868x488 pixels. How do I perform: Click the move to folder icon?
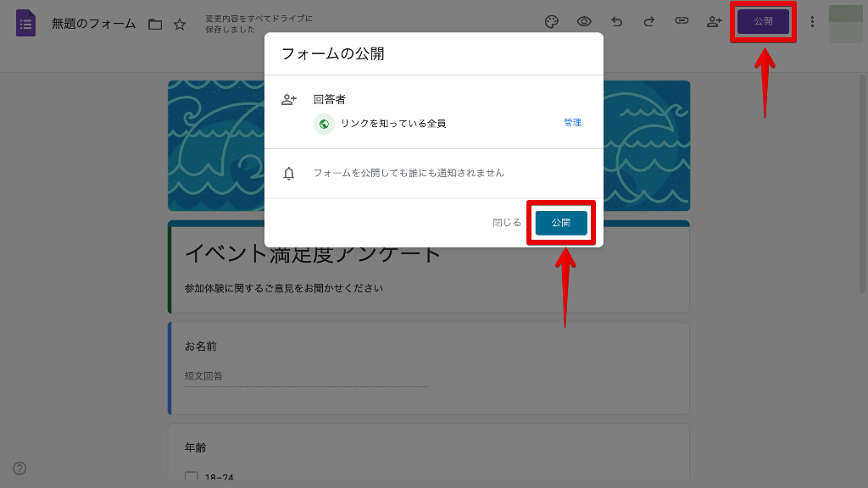click(155, 24)
